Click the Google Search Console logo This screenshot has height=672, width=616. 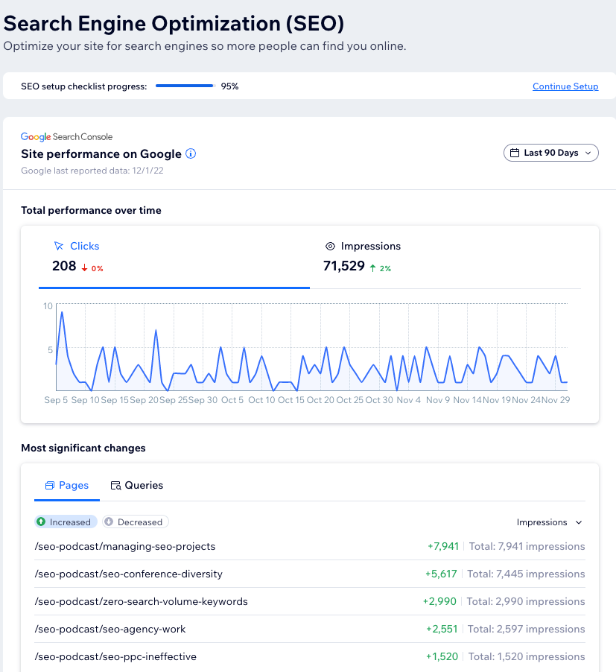[x=66, y=137]
